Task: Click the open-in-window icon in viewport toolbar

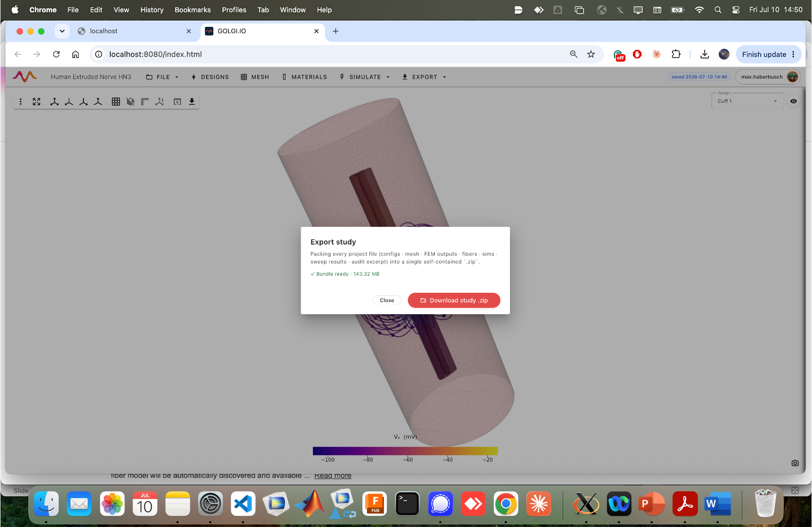Action: pyautogui.click(x=178, y=101)
